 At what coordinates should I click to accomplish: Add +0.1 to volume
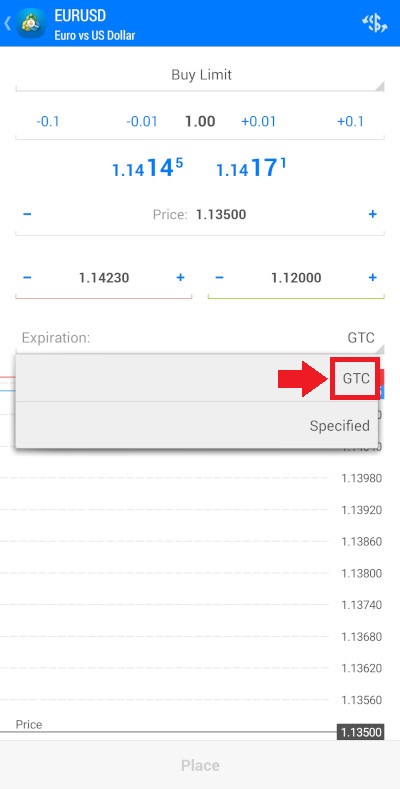click(x=350, y=121)
